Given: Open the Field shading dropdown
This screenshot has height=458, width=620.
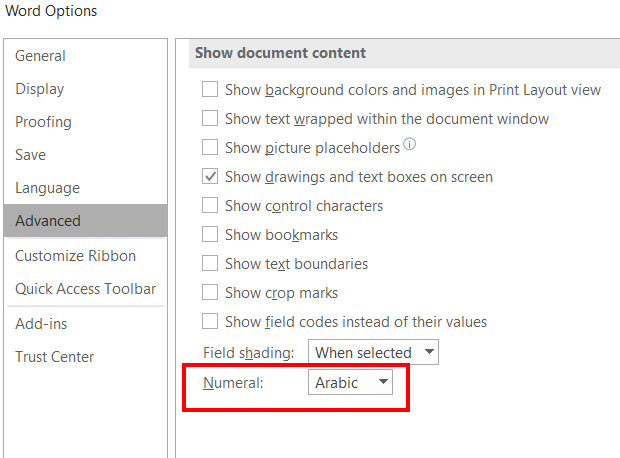Looking at the screenshot, I should (373, 352).
